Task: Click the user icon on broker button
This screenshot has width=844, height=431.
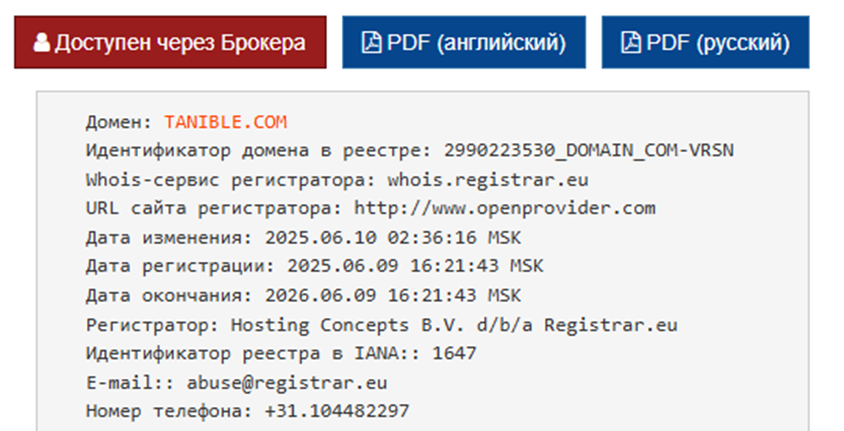Action: pyautogui.click(x=41, y=43)
